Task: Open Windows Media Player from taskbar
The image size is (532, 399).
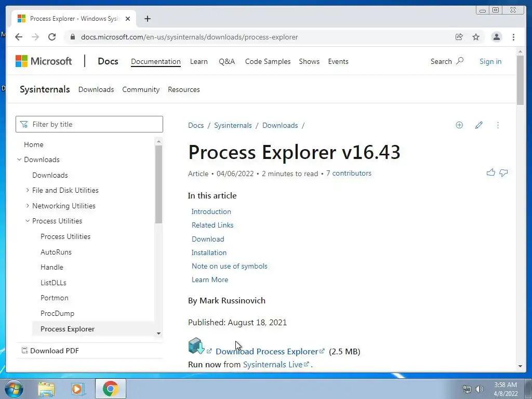Action: pos(77,389)
